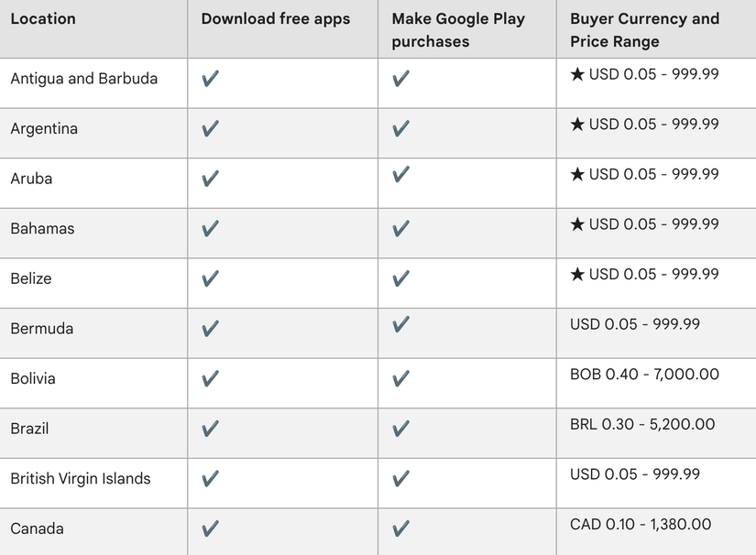Click Argentina's Make Google Play purchases checkmark
This screenshot has height=555, width=756.
coord(400,129)
